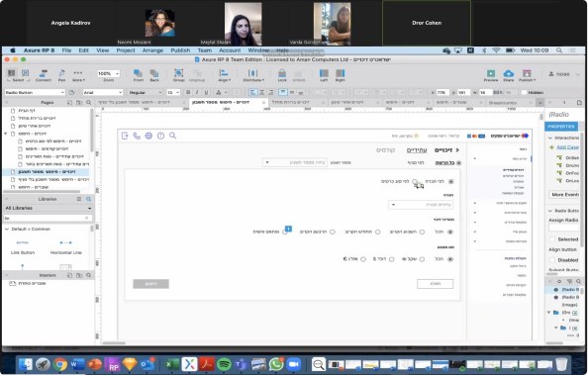This screenshot has height=375, width=588.
Task: Activate the Select tool in the toolbar
Action: tap(18, 75)
